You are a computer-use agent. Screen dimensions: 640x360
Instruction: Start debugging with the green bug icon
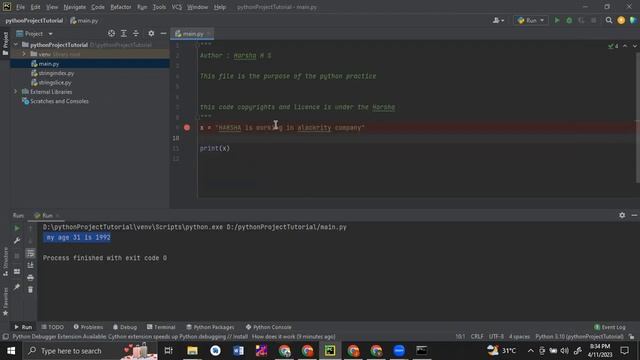tap(569, 20)
